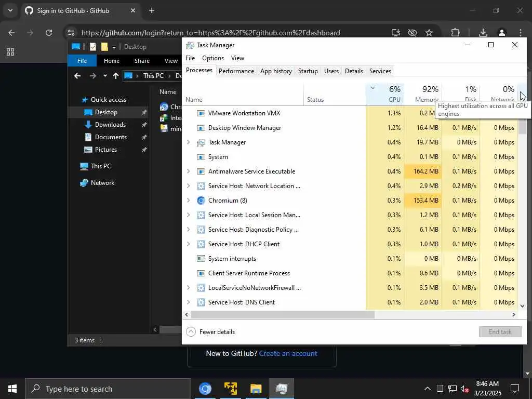Sort processes by CPU column header
The image size is (532, 399).
pyautogui.click(x=385, y=94)
